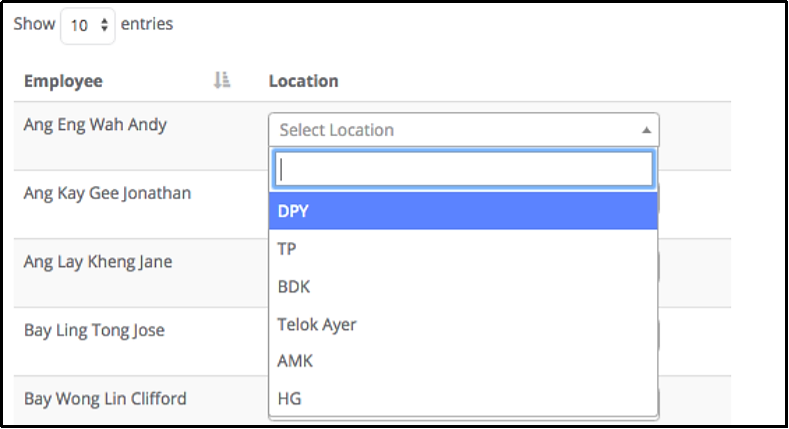Image resolution: width=789 pixels, height=429 pixels.
Task: Collapse the Select Location dropdown arrow
Action: (647, 130)
